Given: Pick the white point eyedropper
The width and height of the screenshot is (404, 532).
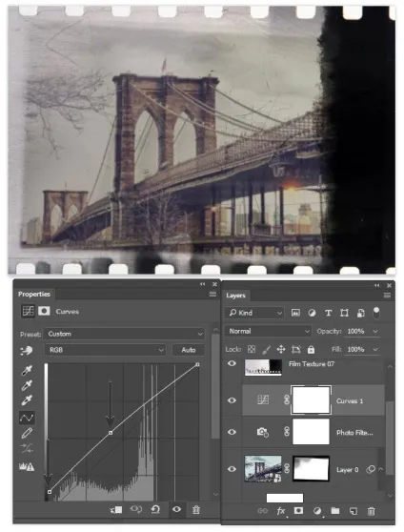Looking at the screenshot, I should (x=27, y=400).
